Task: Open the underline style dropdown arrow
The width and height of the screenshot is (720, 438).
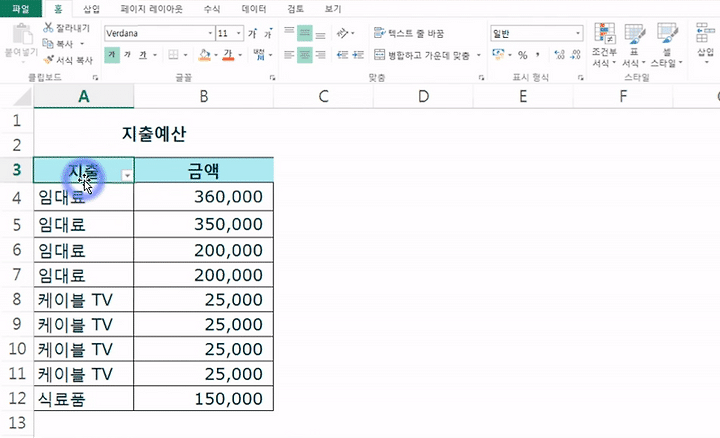Action: [155, 55]
